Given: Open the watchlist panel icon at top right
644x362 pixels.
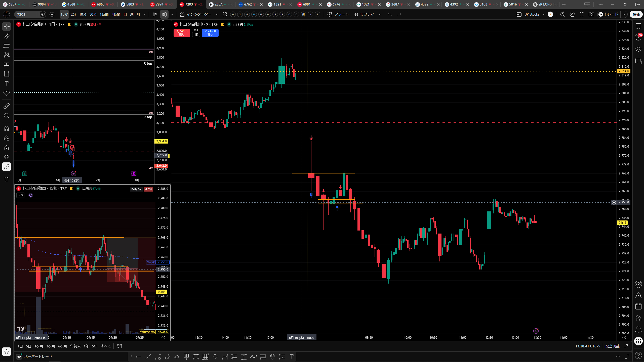Looking at the screenshot, I should 638,26.
